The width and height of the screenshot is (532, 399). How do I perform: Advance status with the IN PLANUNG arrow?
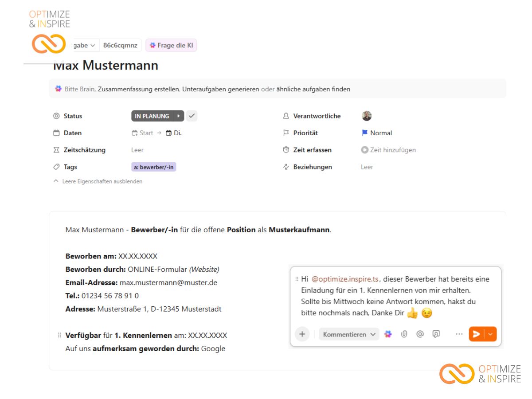click(179, 116)
